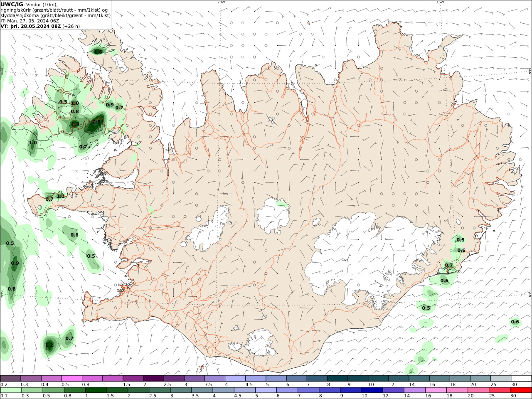Click the 1.6 precipitation value on the map
Screen dimensions: 532x399
[x=98, y=52]
